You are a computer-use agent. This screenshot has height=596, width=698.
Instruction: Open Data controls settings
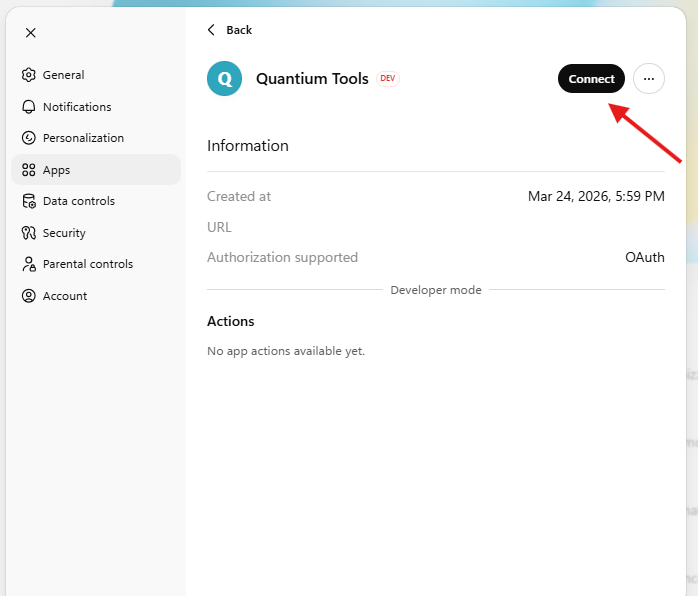click(x=96, y=201)
